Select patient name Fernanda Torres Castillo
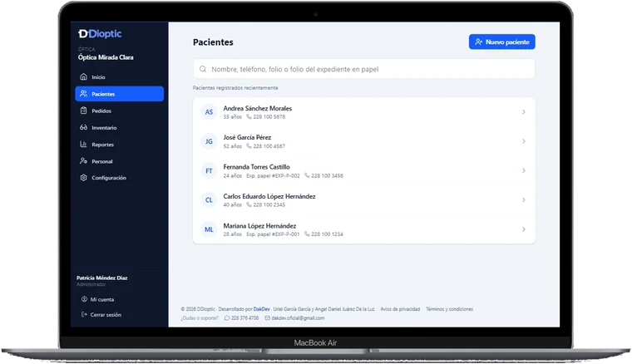This screenshot has width=632, height=364. pos(256,167)
